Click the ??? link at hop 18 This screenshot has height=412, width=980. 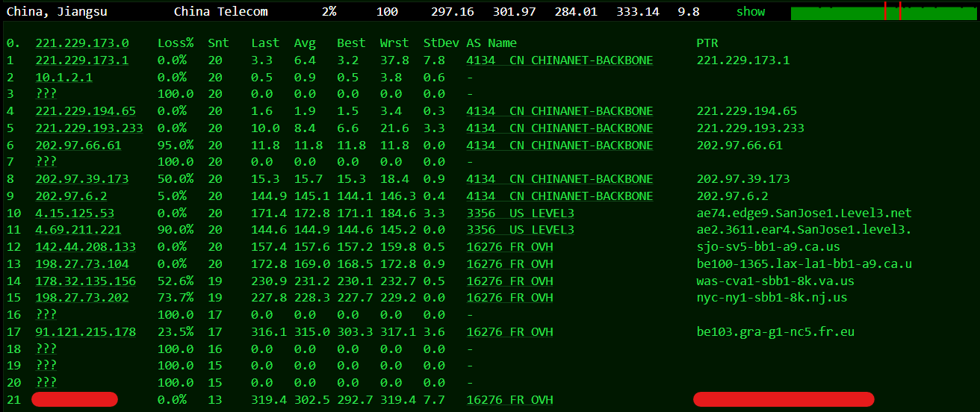(46, 349)
